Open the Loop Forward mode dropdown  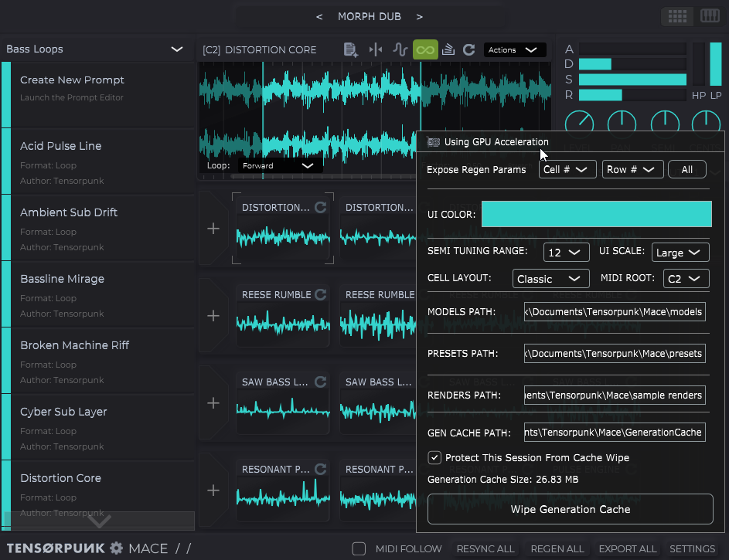[280, 166]
